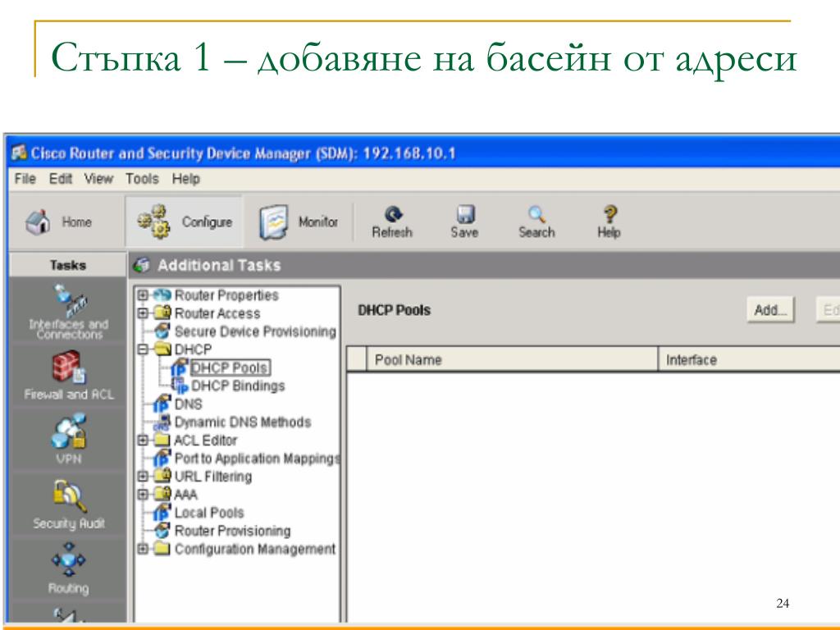This screenshot has height=630, width=840.
Task: Select Configuration Management tree label
Action: [x=255, y=549]
